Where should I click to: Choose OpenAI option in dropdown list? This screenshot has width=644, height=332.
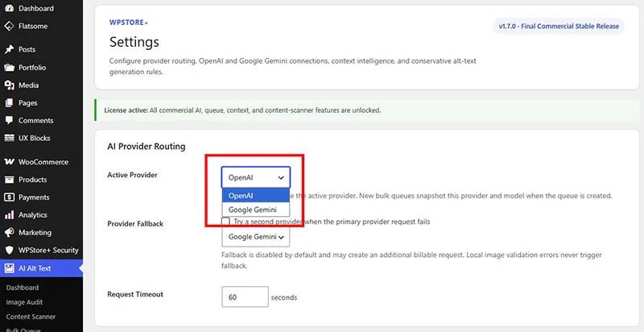point(256,196)
